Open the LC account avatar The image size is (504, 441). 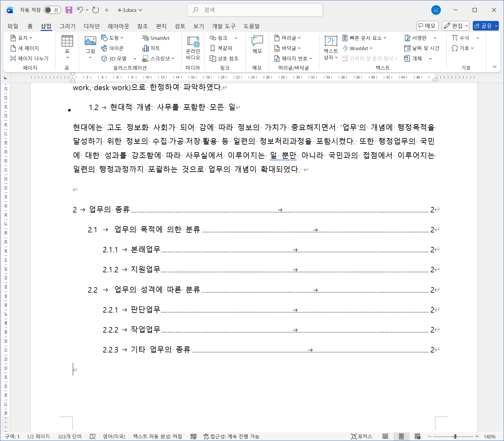(436, 10)
